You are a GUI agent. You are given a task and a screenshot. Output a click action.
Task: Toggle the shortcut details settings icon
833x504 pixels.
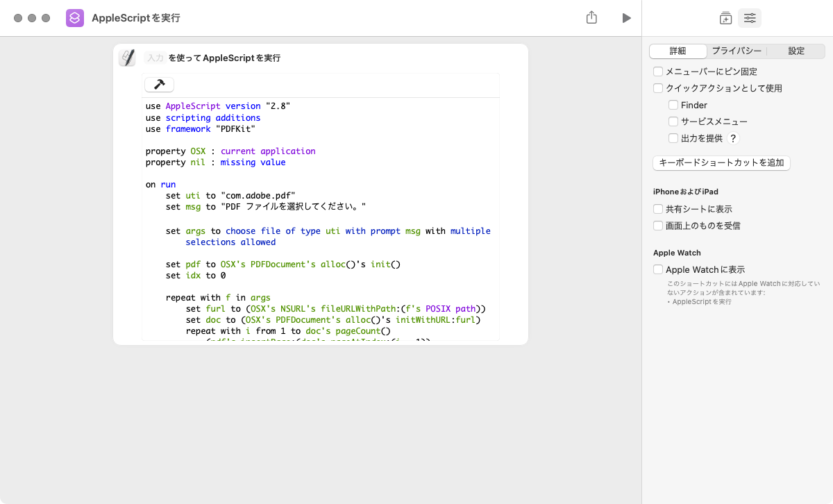[x=750, y=18]
